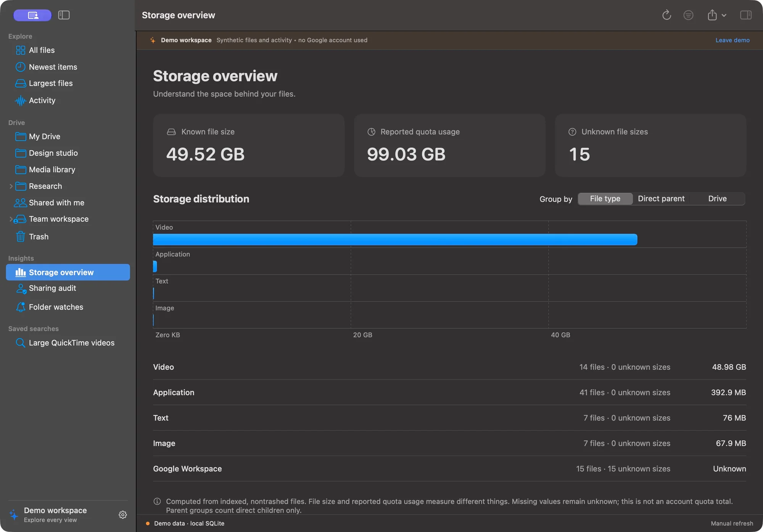The image size is (763, 532).
Task: Select the Image row showing 67.9 MB
Action: tap(449, 443)
